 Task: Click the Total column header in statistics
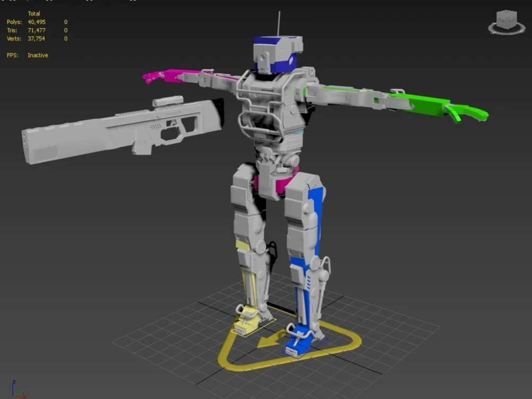tap(34, 14)
